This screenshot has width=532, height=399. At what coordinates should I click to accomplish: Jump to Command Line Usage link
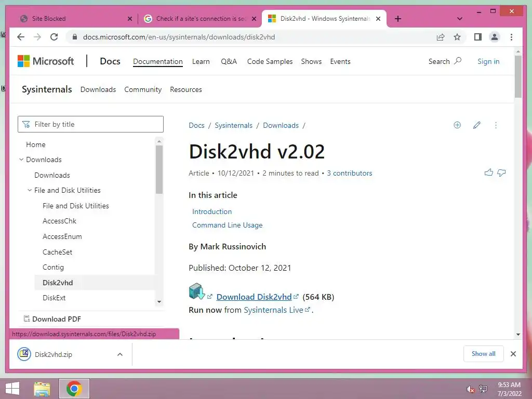point(228,225)
